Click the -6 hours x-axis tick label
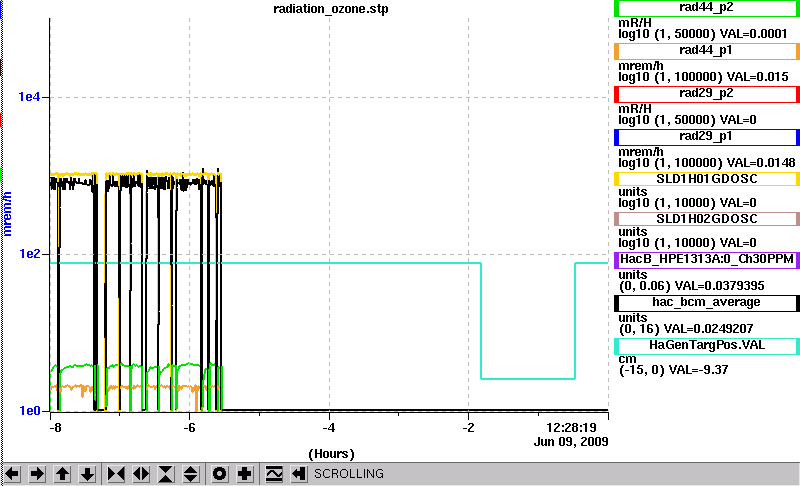The width and height of the screenshot is (800, 486). pyautogui.click(x=189, y=427)
